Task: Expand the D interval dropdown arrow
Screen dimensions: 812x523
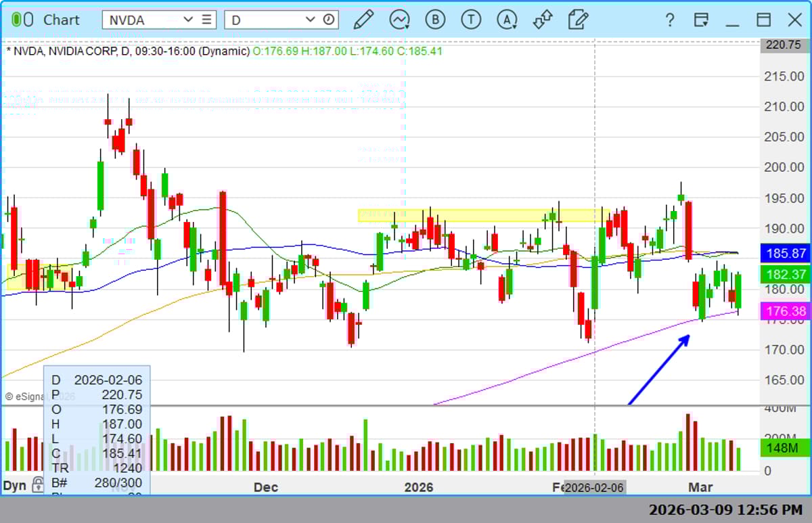Action: (x=310, y=20)
